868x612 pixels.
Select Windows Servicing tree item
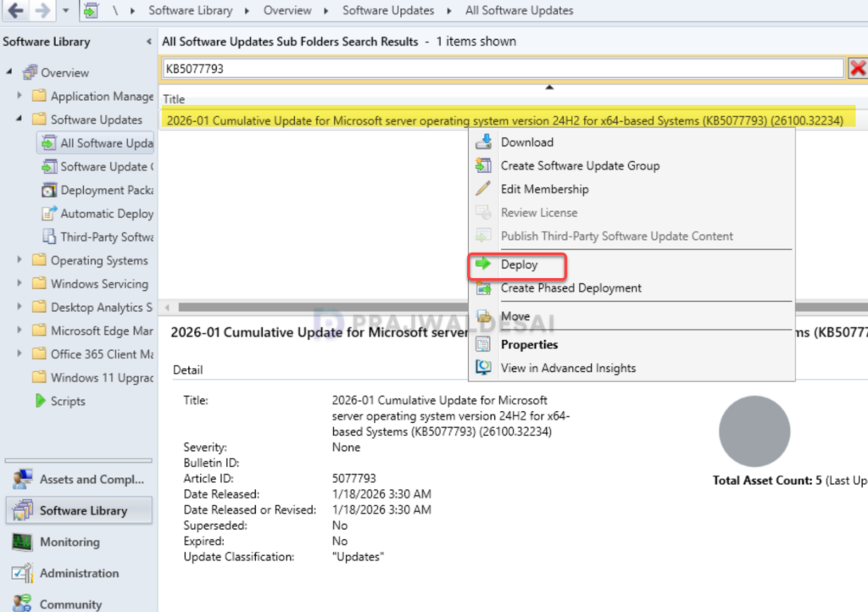pyautogui.click(x=100, y=284)
